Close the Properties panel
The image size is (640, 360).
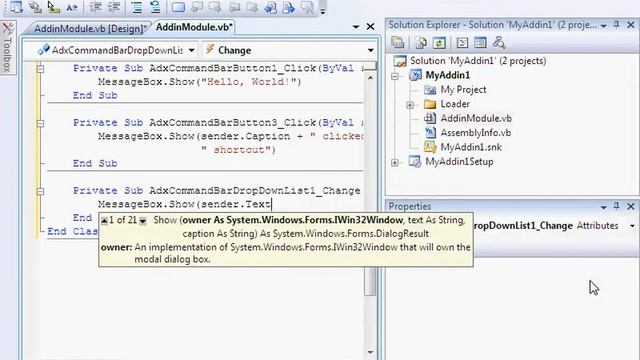click(631, 207)
